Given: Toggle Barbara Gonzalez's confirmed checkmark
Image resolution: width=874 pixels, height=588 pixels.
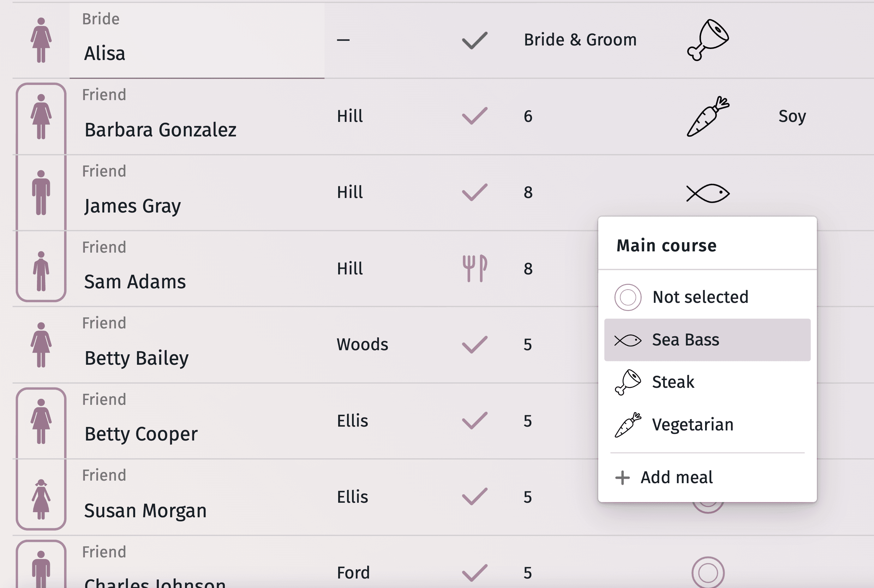Looking at the screenshot, I should pyautogui.click(x=474, y=116).
